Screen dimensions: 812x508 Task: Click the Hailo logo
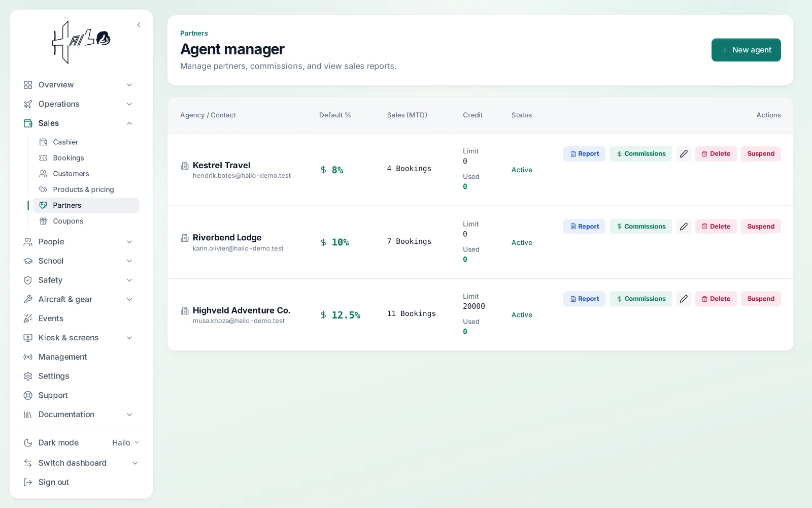81,43
